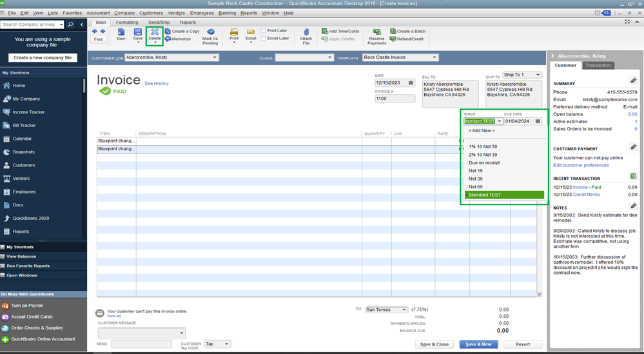The height and width of the screenshot is (354, 644).
Task: Open the Template dropdown for Rock Castle Invoice
Action: point(434,57)
